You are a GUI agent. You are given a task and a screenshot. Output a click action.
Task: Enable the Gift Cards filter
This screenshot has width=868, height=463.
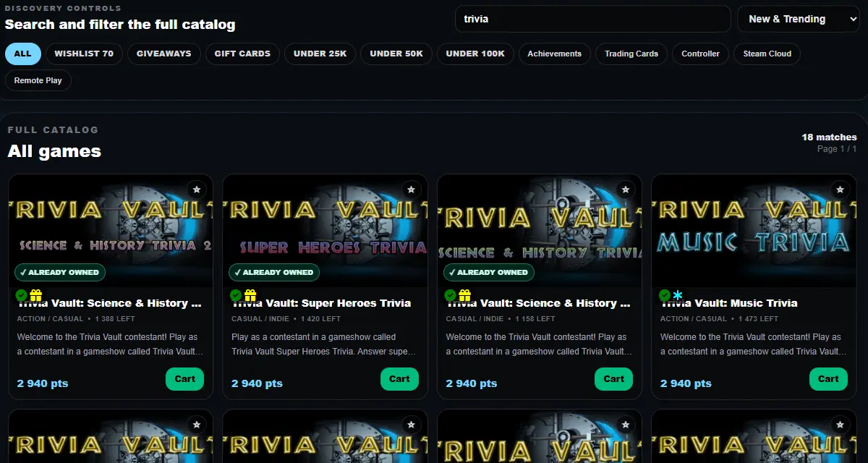pos(242,54)
